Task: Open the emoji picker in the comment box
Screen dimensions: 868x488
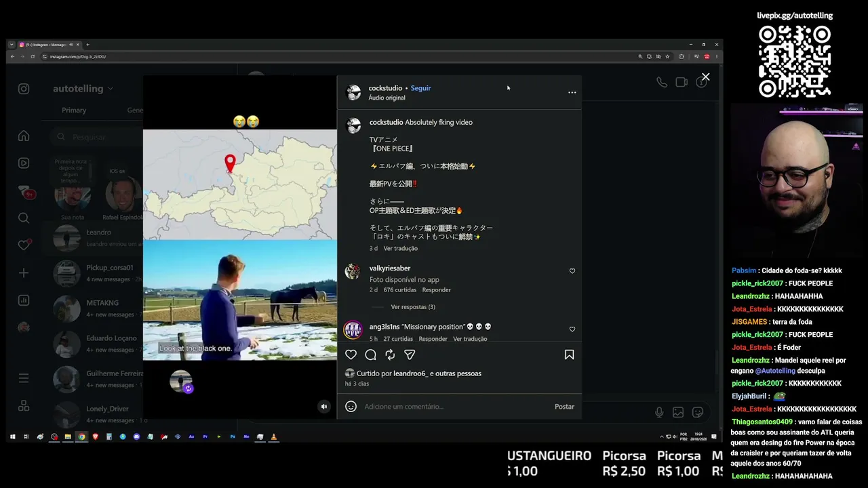Action: pyautogui.click(x=351, y=407)
